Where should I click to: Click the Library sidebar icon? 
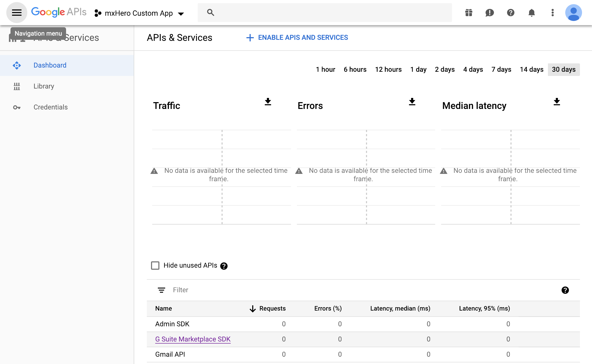(17, 86)
